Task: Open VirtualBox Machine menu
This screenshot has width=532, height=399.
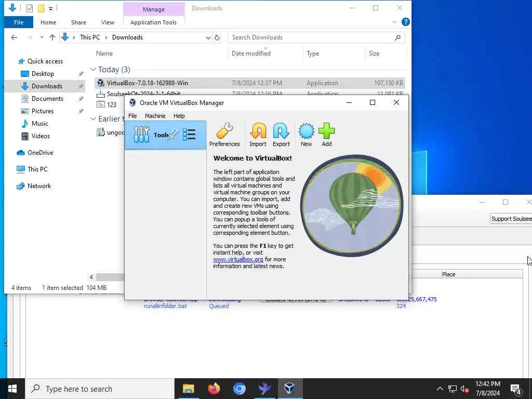Action: pos(155,116)
